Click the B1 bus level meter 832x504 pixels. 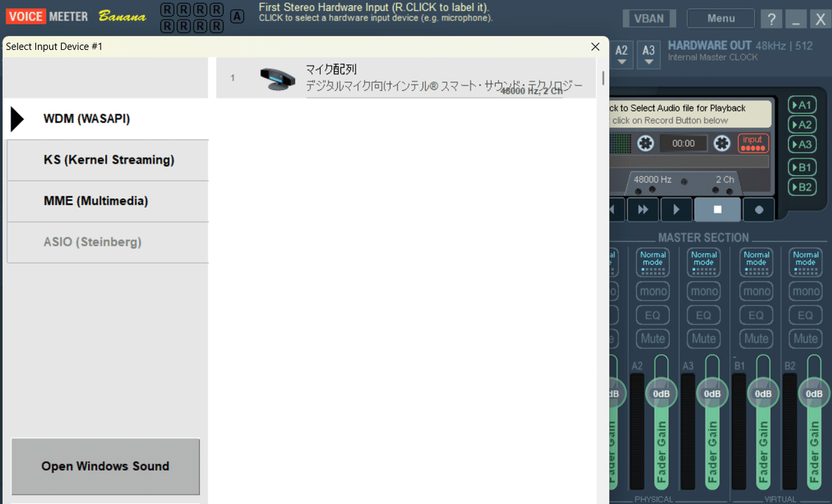(739, 431)
